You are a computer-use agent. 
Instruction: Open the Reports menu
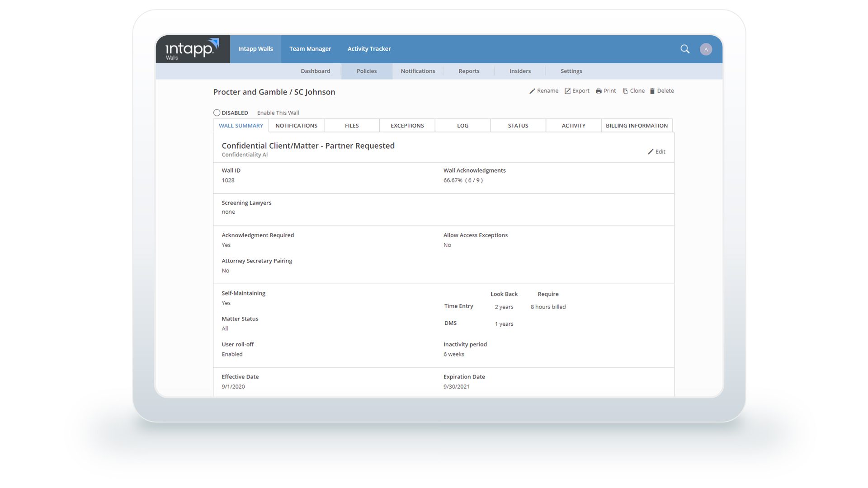coord(469,71)
